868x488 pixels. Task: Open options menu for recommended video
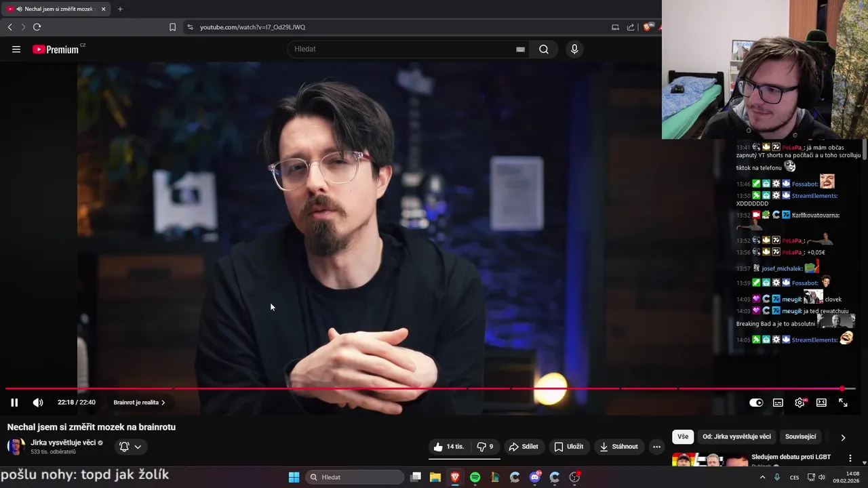[x=850, y=459]
